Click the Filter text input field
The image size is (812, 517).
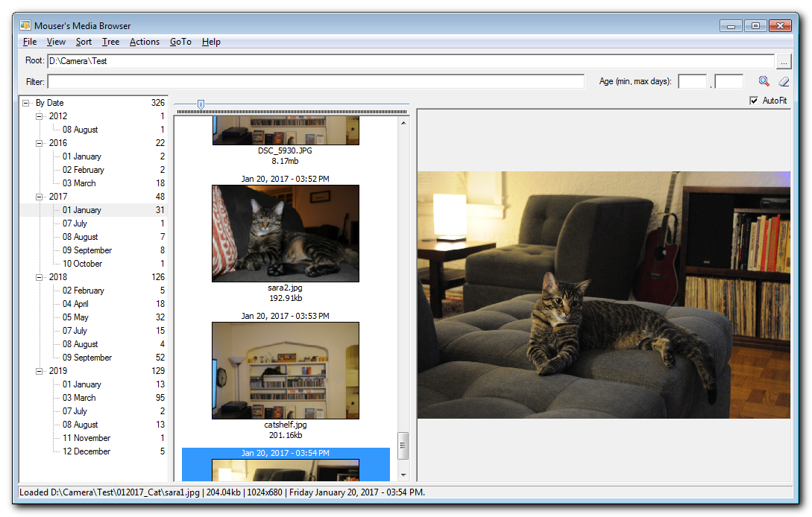[316, 82]
